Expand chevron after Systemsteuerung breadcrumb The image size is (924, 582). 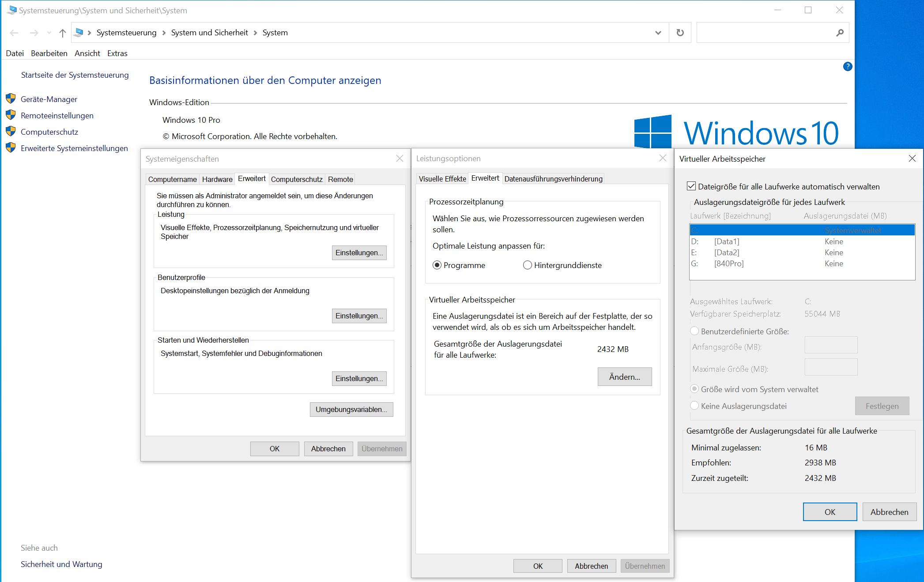click(164, 33)
